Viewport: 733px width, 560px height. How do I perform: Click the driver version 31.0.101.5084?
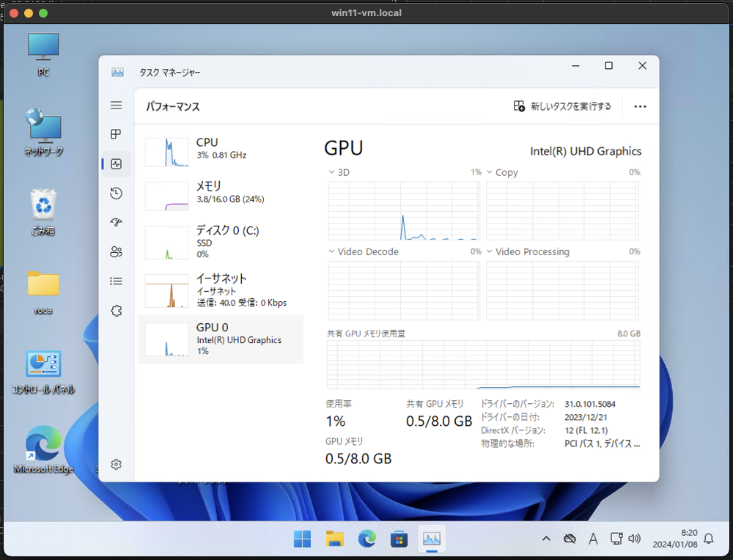(590, 404)
